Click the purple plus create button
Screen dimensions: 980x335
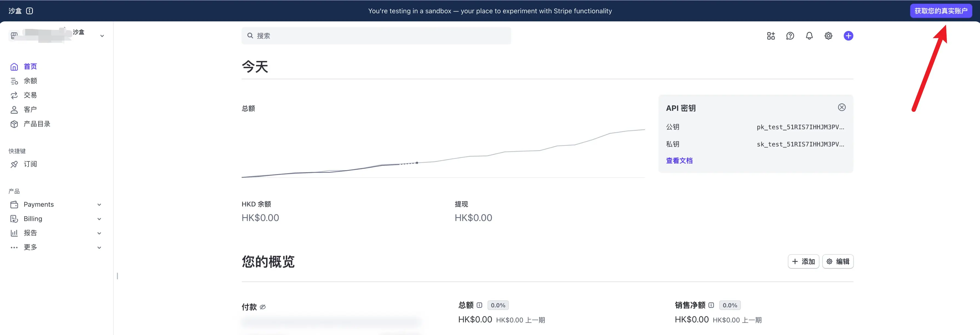(848, 36)
